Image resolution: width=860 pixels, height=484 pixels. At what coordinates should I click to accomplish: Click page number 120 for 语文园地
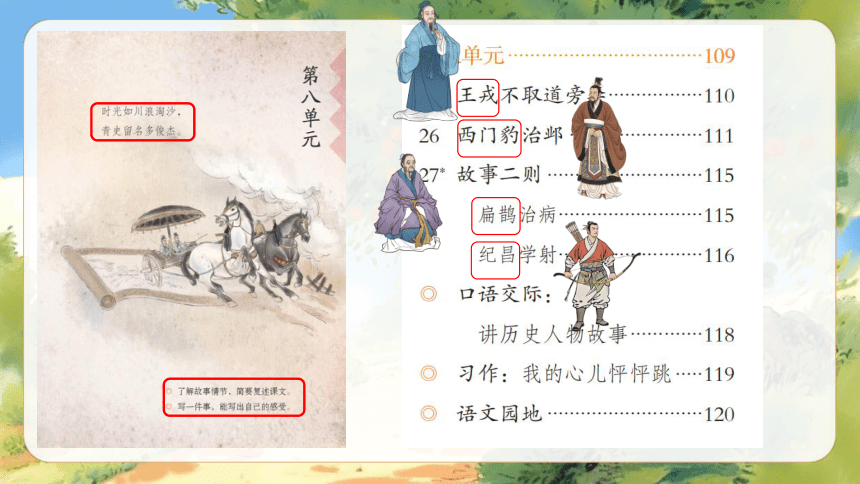[x=719, y=414]
